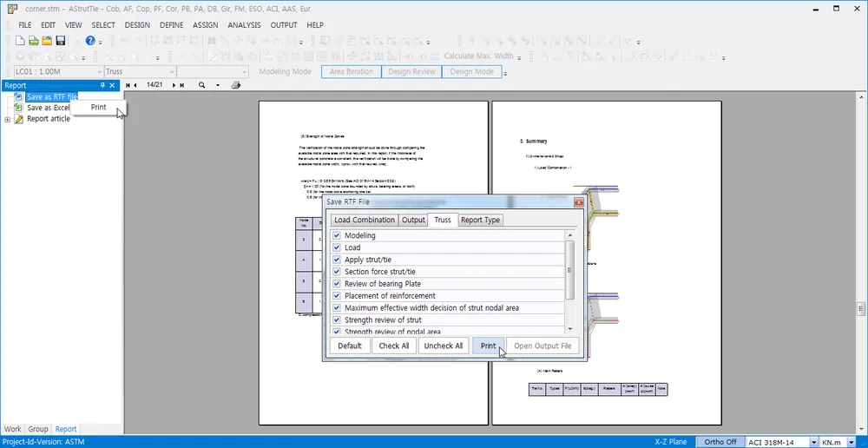Pin the Report panel with pushpin icon

[102, 85]
